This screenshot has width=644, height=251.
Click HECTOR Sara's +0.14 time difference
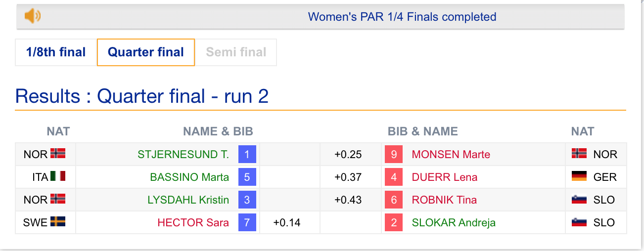(287, 222)
